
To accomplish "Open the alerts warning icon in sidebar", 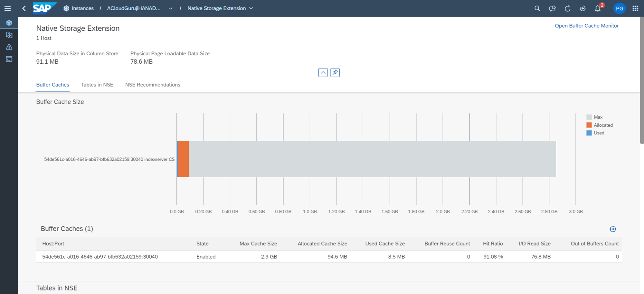I will [x=9, y=47].
